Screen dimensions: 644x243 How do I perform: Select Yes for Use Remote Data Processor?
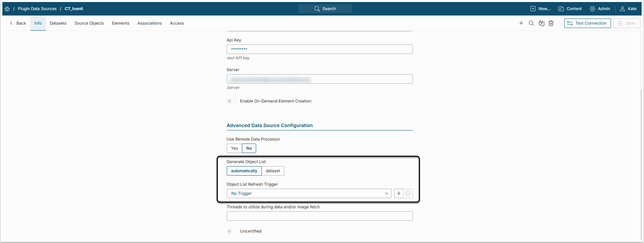(235, 148)
